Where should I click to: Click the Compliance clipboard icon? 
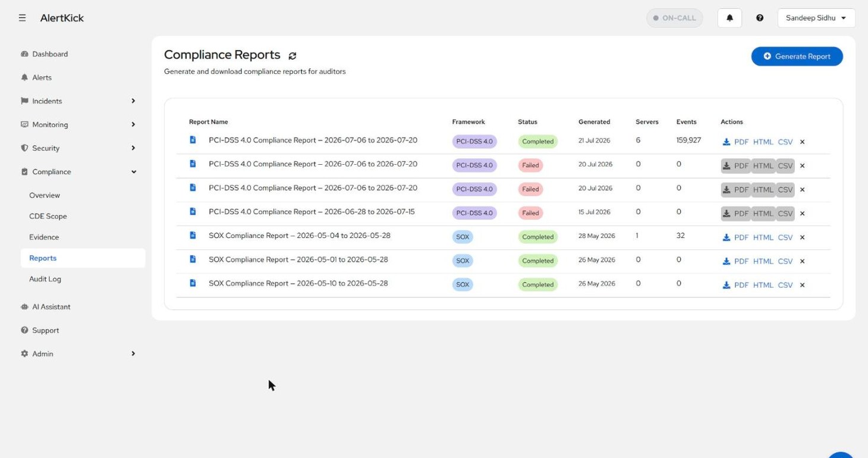click(24, 172)
